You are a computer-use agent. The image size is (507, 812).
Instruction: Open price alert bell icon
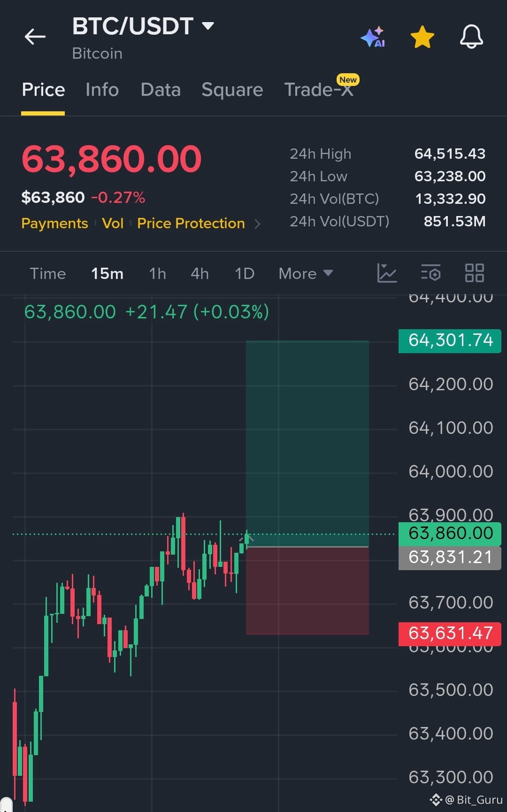pos(471,37)
